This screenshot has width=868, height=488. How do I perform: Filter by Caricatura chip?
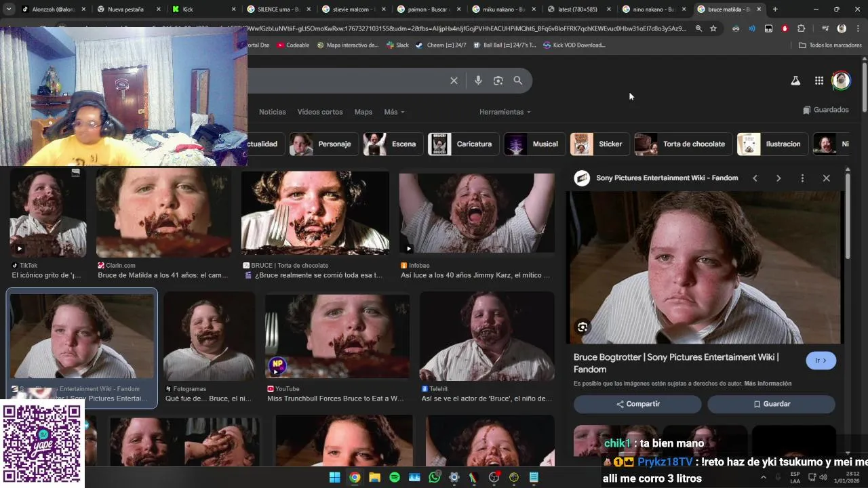point(464,144)
